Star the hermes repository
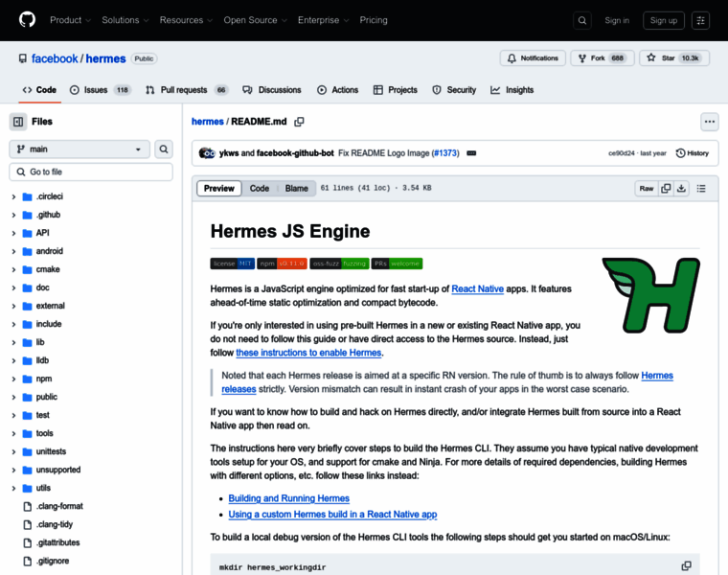Image resolution: width=728 pixels, height=575 pixels. [x=674, y=58]
